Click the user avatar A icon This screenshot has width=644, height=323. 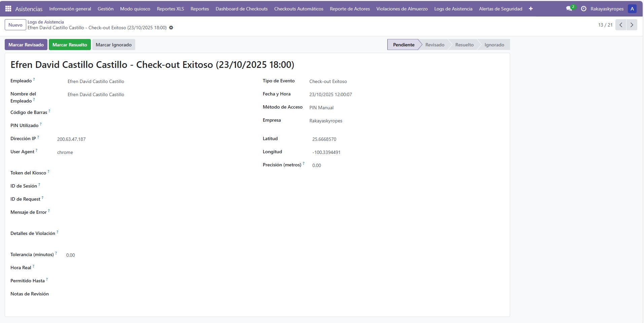pyautogui.click(x=632, y=9)
